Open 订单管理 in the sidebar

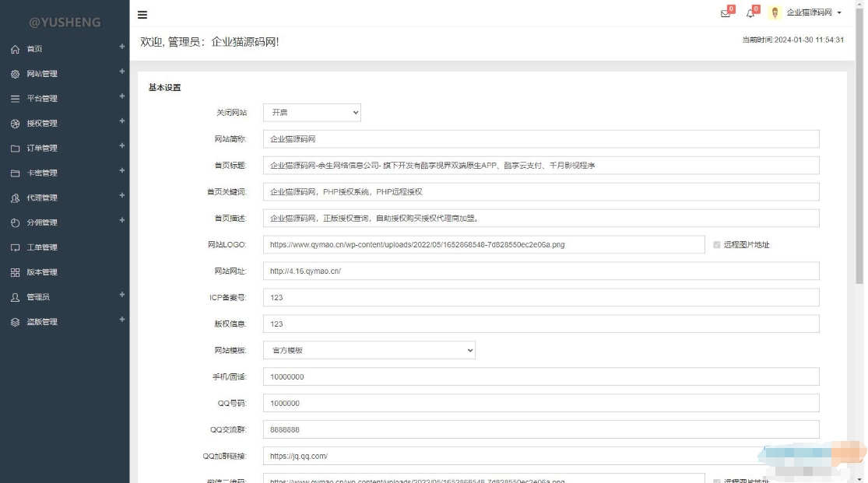42,149
